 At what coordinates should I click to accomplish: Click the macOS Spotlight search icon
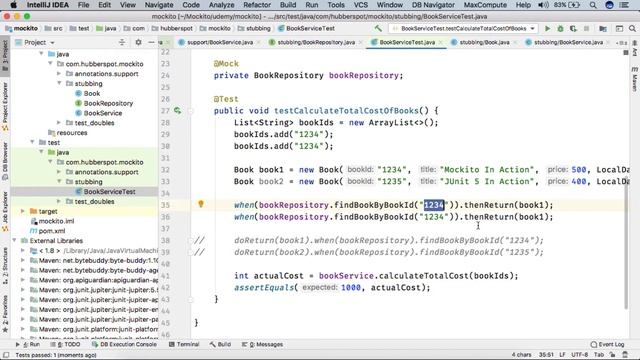coord(593,5)
